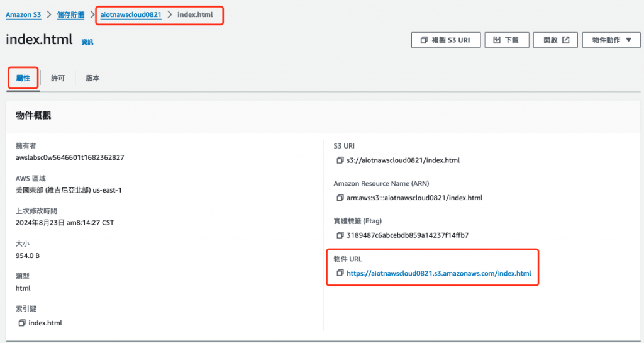Click the type value html
644x343 pixels.
point(23,288)
